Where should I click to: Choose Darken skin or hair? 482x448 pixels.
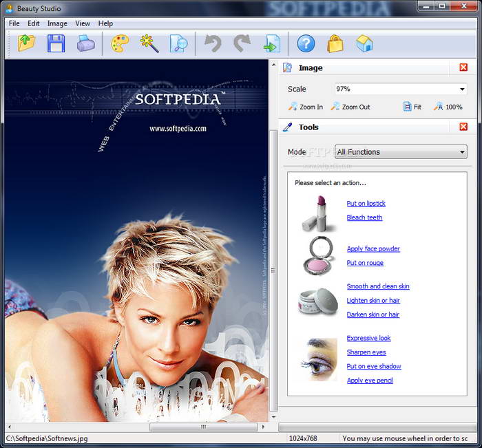point(373,314)
